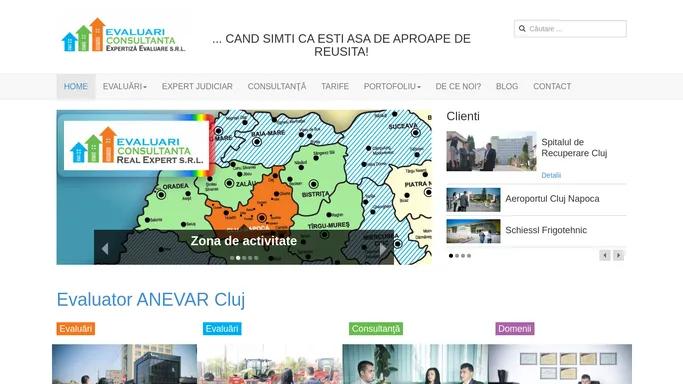Click the Zona de activitate slide caption
683x384 pixels.
click(x=243, y=241)
